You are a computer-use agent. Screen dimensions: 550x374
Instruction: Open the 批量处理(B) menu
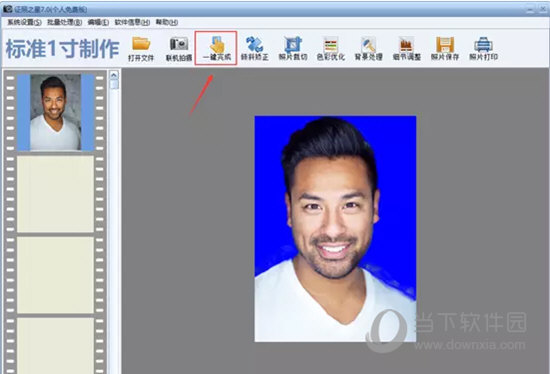pos(65,22)
